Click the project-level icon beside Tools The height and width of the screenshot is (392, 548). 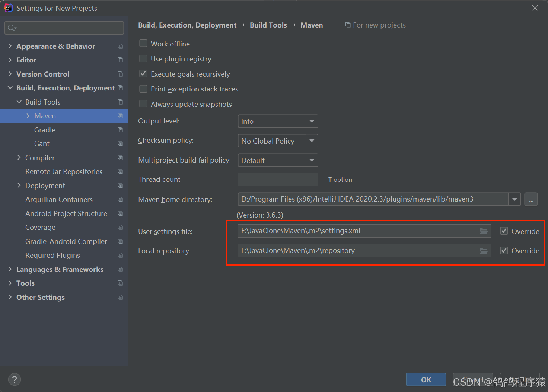tap(120, 283)
